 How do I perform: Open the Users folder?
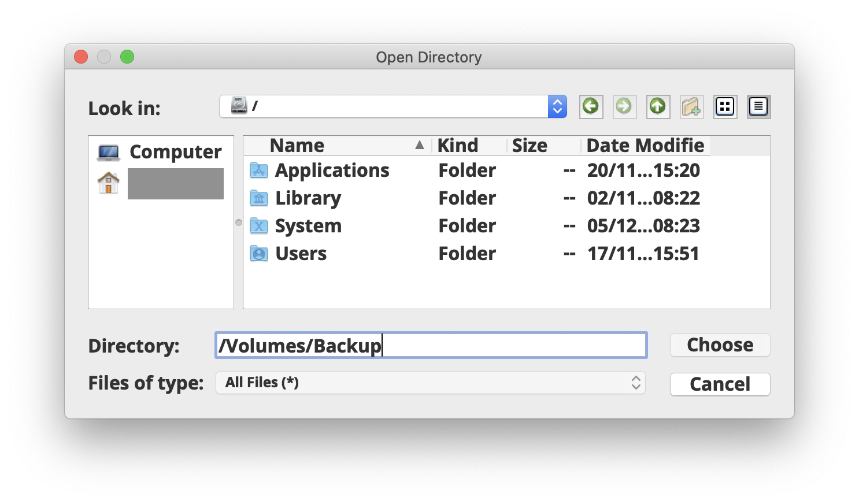301,253
